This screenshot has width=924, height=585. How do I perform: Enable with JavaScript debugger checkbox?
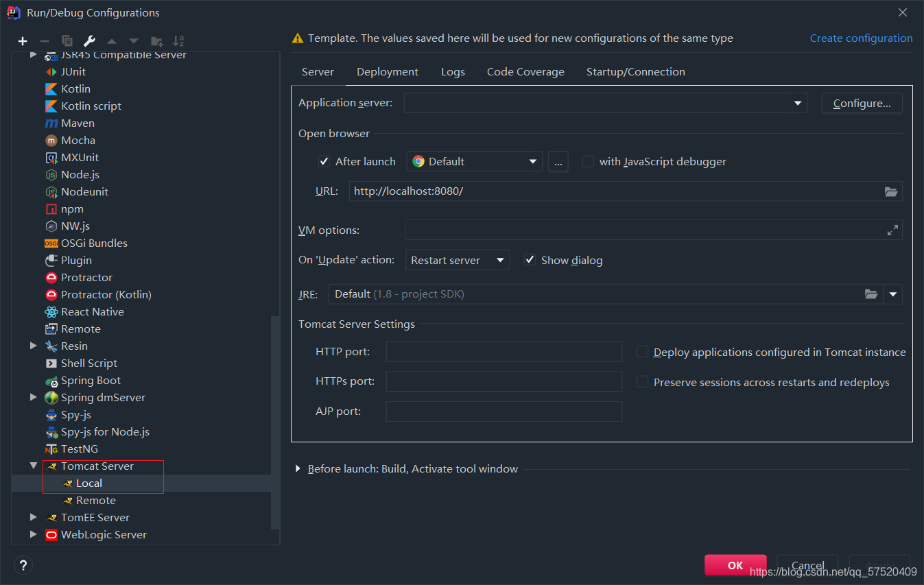point(588,162)
